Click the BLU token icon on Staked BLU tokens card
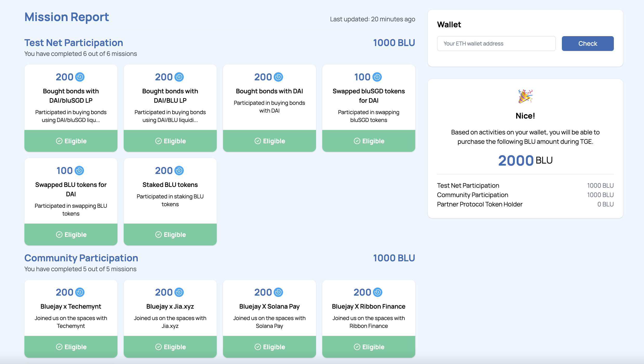The height and width of the screenshot is (364, 644). tap(179, 171)
